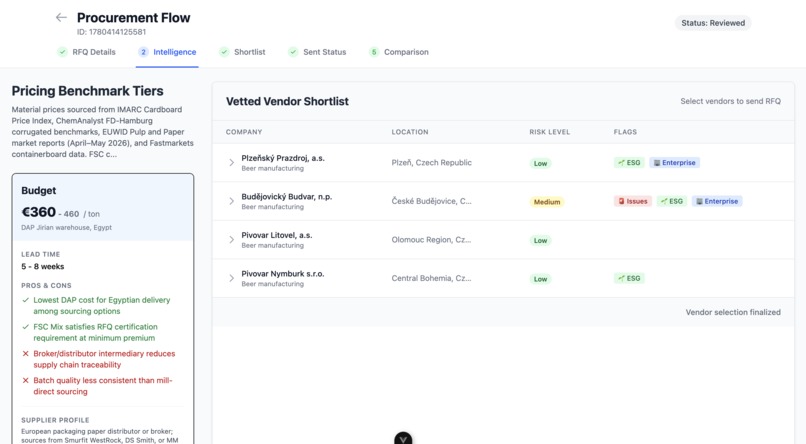The width and height of the screenshot is (806, 444).
Task: Click the Pivovar Nymburk s.r.o. company name
Action: [x=283, y=274]
